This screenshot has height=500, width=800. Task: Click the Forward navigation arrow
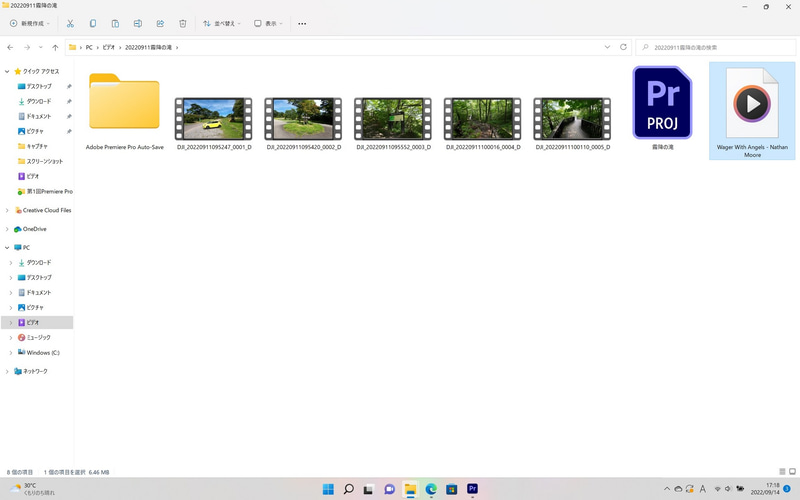click(27, 47)
